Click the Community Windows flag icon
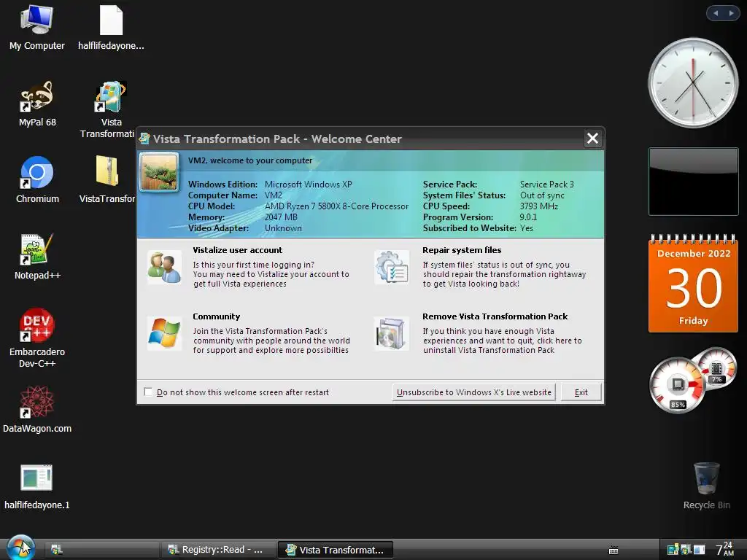The height and width of the screenshot is (560, 747). [164, 334]
